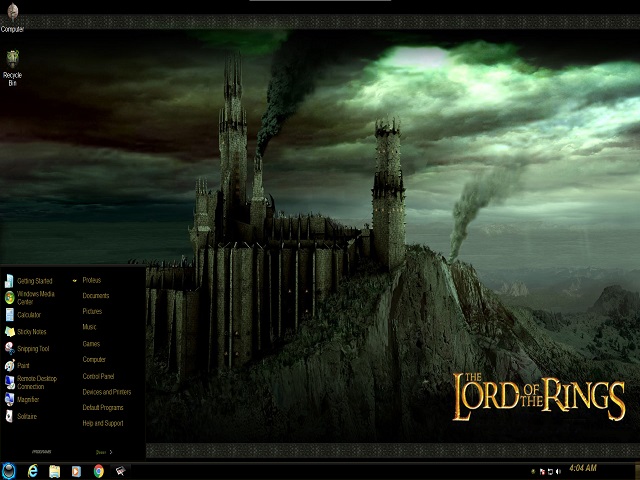
Task: Expand the Shut down options arrow
Action: click(x=111, y=452)
